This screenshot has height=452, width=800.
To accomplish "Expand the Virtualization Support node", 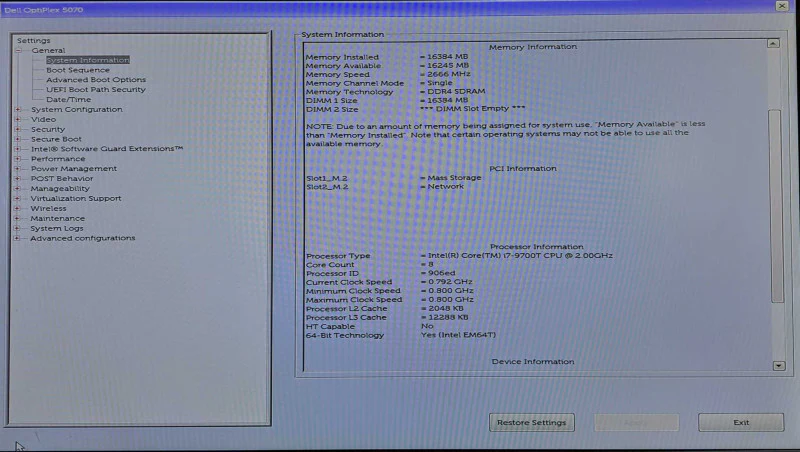I will point(18,198).
